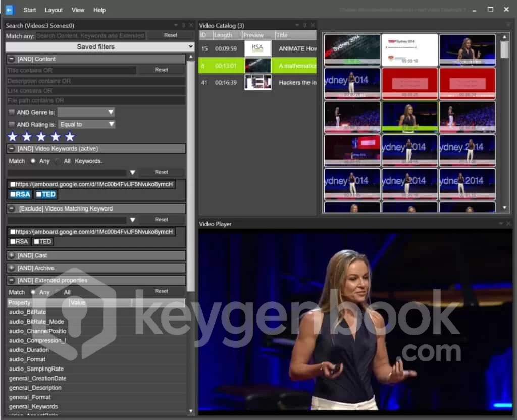Screen dimensions: 517x420
Task: Open the View menu
Action: coord(78,10)
